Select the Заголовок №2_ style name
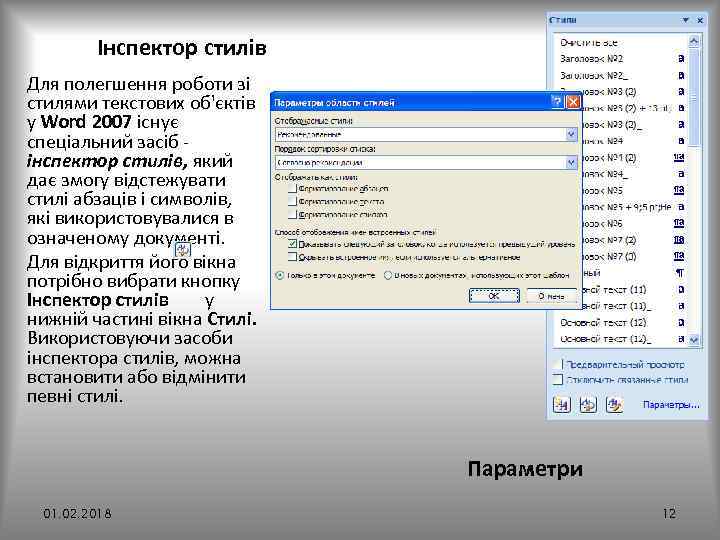 coord(594,75)
